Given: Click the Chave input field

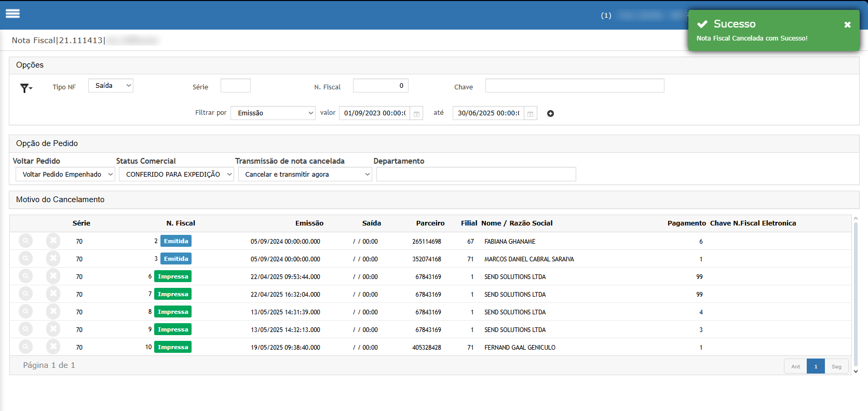Looking at the screenshot, I should 575,86.
